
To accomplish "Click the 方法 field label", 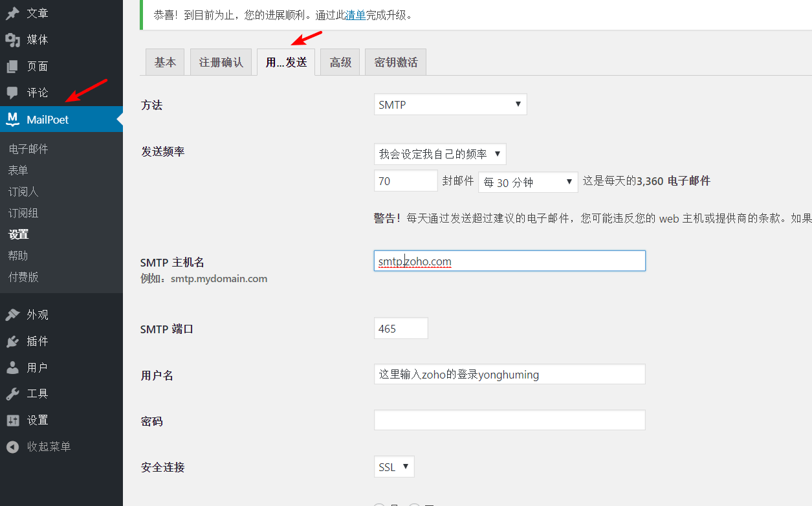I will (x=151, y=105).
